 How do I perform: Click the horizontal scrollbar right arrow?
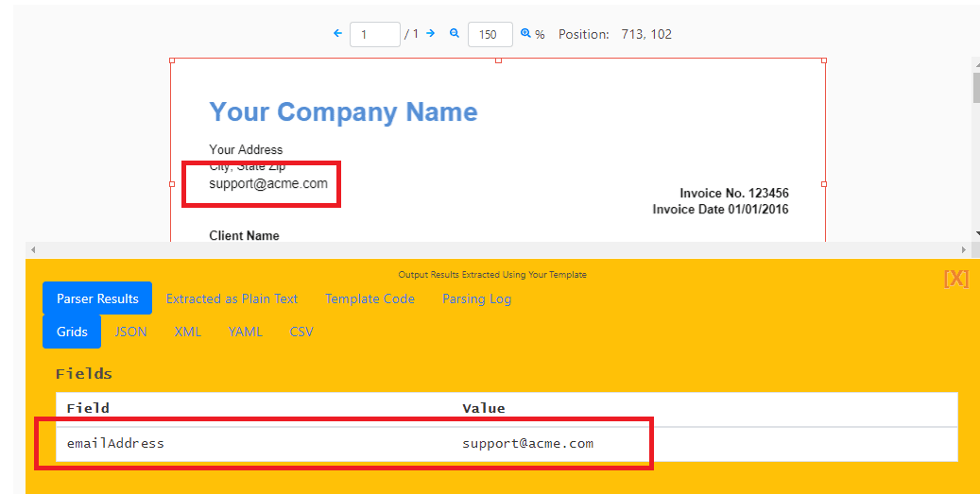coord(965,249)
